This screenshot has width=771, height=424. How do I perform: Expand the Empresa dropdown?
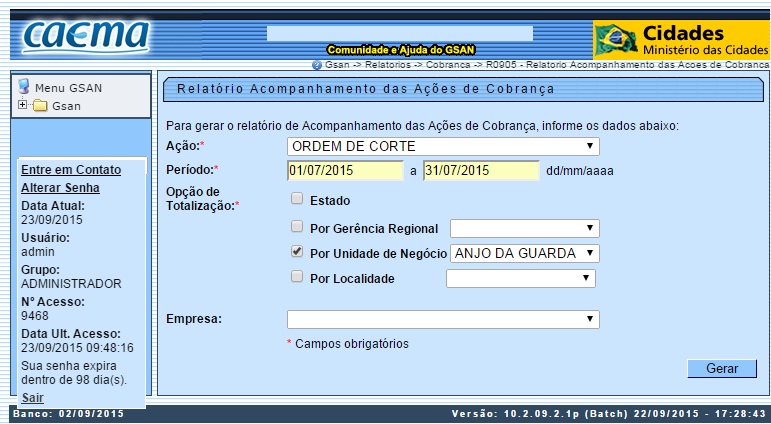click(x=442, y=319)
